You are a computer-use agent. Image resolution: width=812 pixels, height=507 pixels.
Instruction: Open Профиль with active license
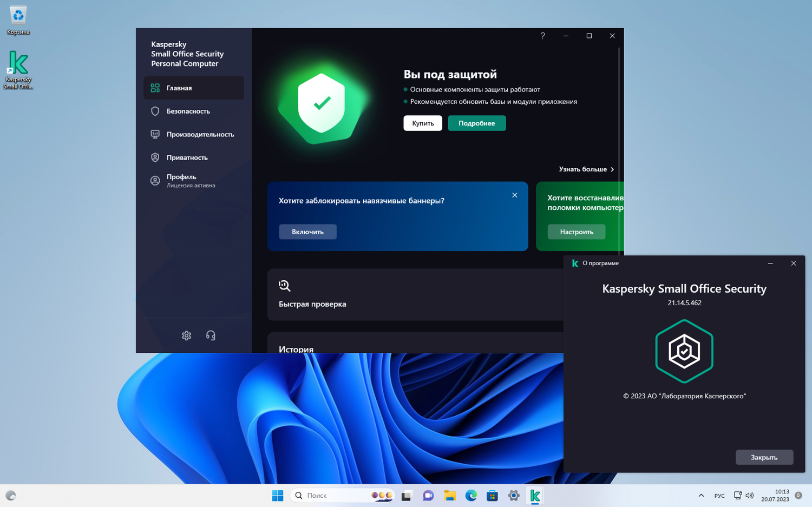pos(194,181)
